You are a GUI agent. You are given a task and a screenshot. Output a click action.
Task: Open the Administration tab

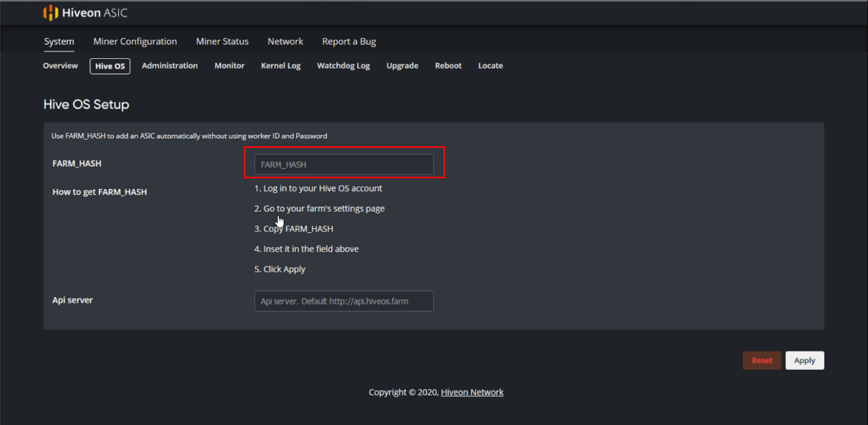click(170, 66)
